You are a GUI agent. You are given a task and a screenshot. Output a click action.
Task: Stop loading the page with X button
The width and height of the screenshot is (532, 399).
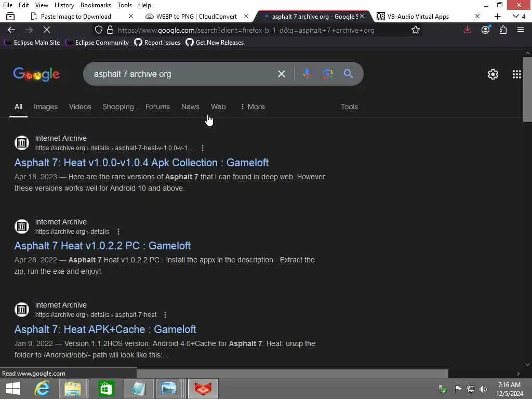46,30
